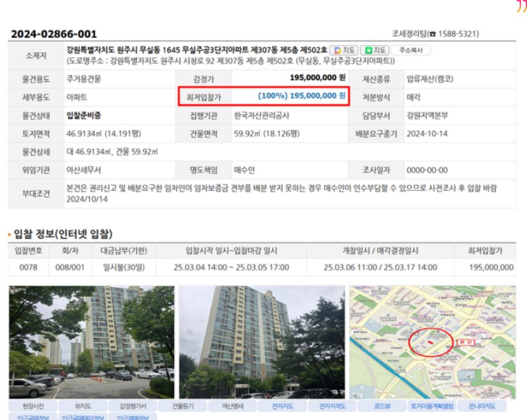Screen dimensions: 527x420
Task: Open the 토지이용계획열람 link
Action: [432, 406]
